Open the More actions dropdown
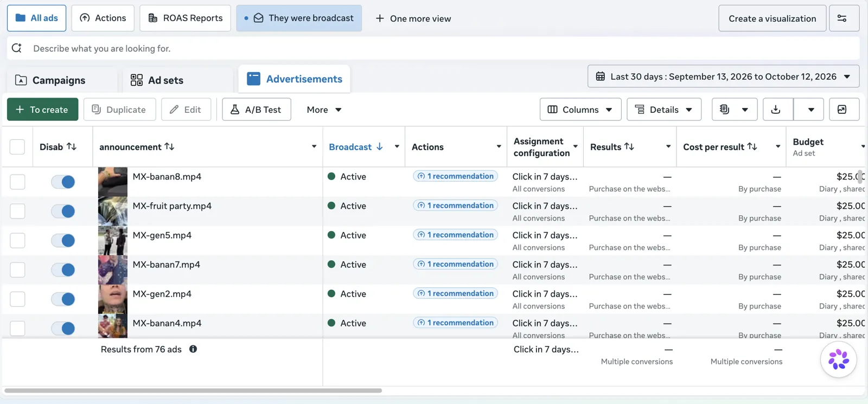This screenshot has height=404, width=868. click(324, 110)
